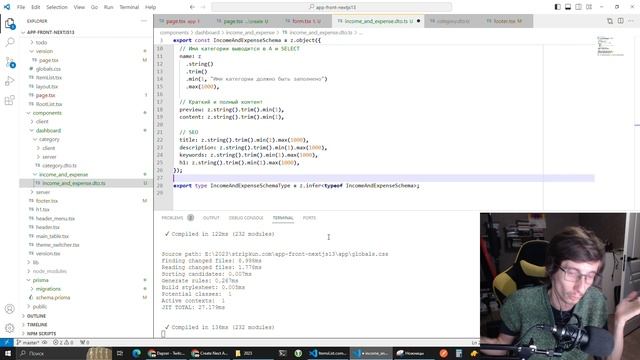The image size is (640, 360).
Task: Open the Accounts icon in activity bar
Action: click(x=9, y=309)
